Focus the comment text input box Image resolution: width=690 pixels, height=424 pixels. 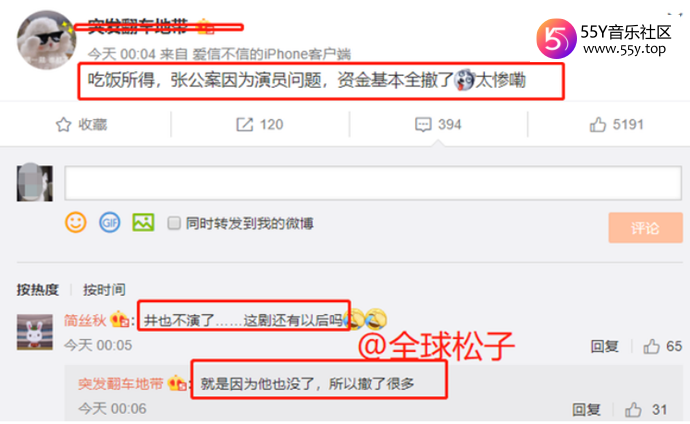pos(373,183)
